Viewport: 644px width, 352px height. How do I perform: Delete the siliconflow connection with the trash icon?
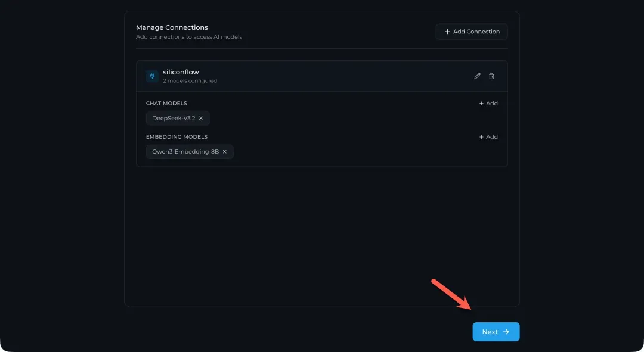tap(491, 76)
